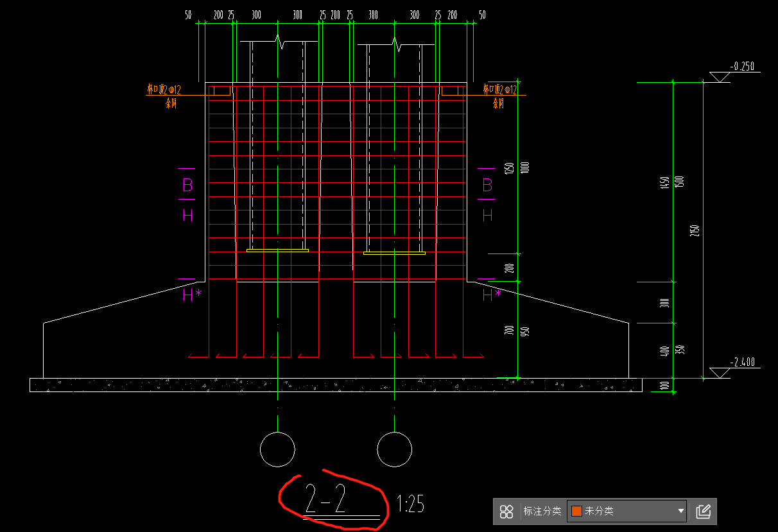Screen dimensions: 778x532
Task: Click the edit annotation icon beside the dropdown
Action: (x=704, y=511)
